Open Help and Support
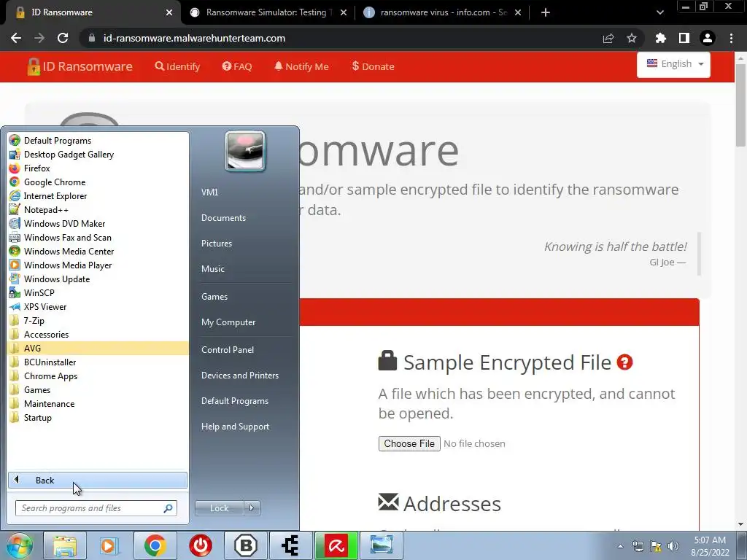This screenshot has height=560, width=747. pos(235,427)
